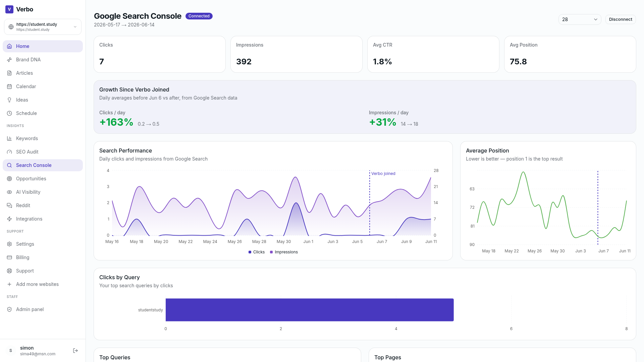Image resolution: width=644 pixels, height=362 pixels.
Task: Disconnect Google Search Console
Action: coord(621,19)
